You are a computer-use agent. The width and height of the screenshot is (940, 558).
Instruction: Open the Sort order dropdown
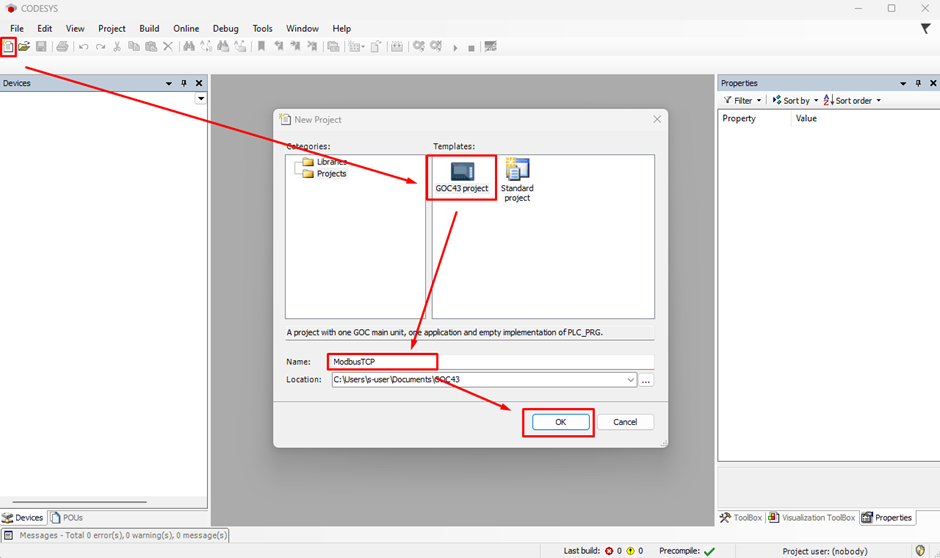pyautogui.click(x=852, y=101)
